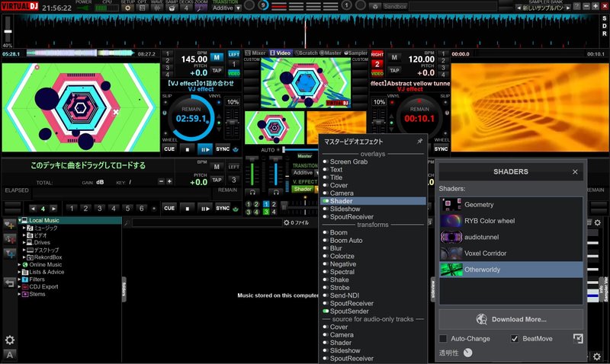Expand the ミュージック folder
Image resolution: width=610 pixels, height=364 pixels.
point(24,228)
